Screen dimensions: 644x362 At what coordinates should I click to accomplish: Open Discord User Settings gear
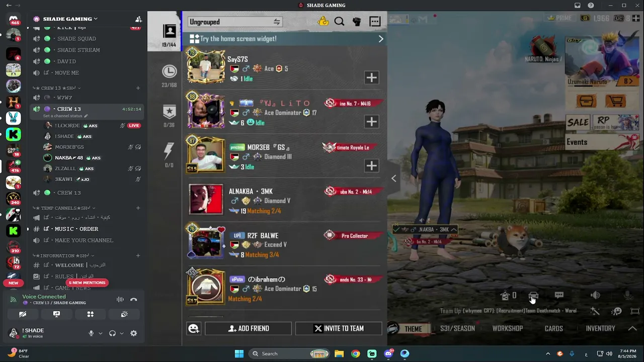tap(133, 333)
